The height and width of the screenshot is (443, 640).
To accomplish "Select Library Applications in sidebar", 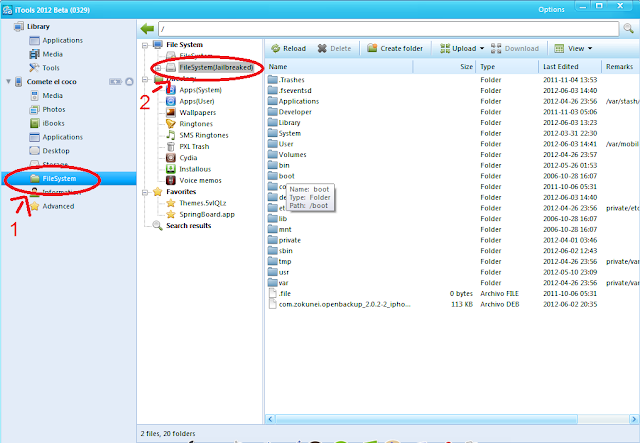I will [x=56, y=40].
